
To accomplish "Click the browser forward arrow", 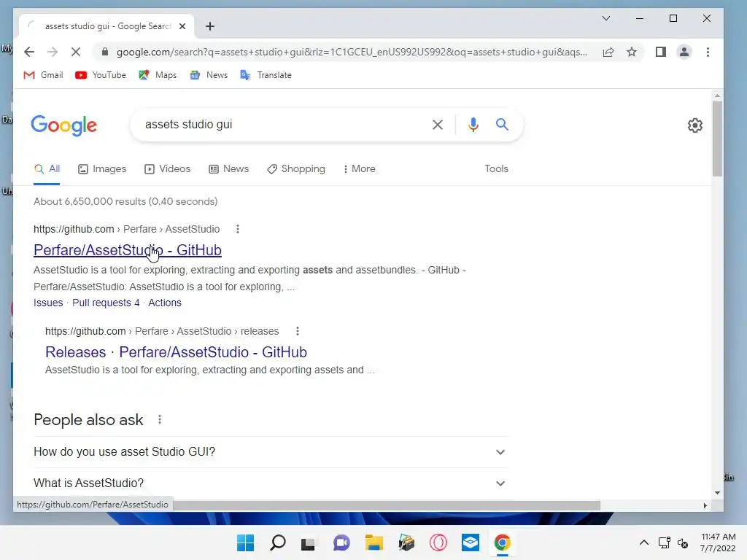I will point(53,52).
